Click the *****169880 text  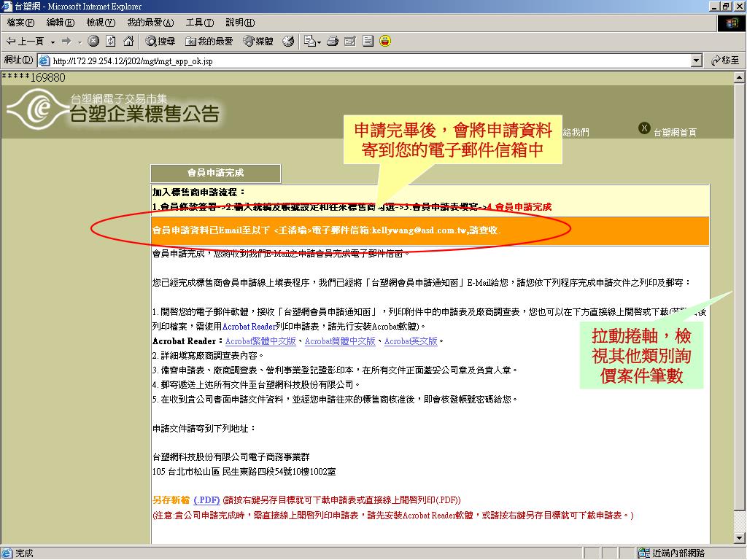(x=34, y=77)
